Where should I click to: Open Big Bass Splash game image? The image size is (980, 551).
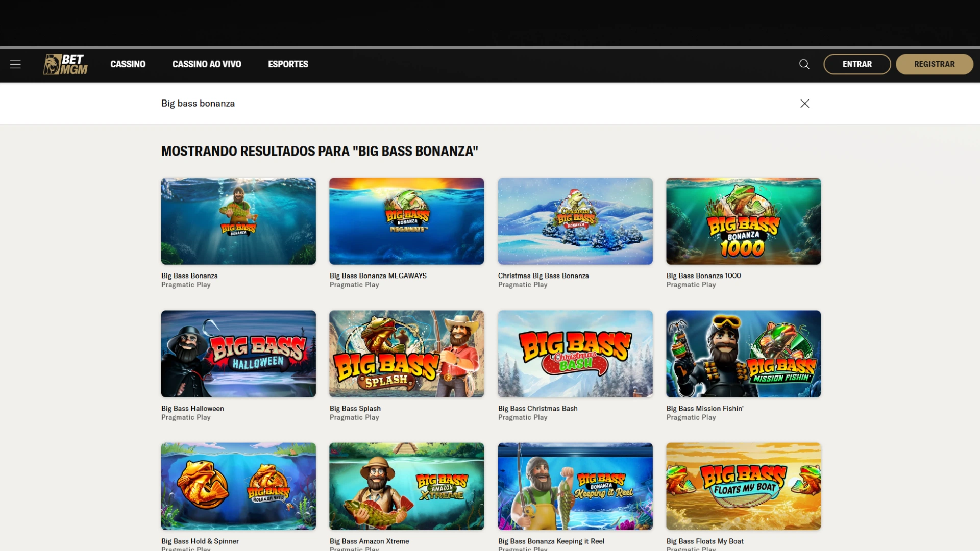pos(406,354)
